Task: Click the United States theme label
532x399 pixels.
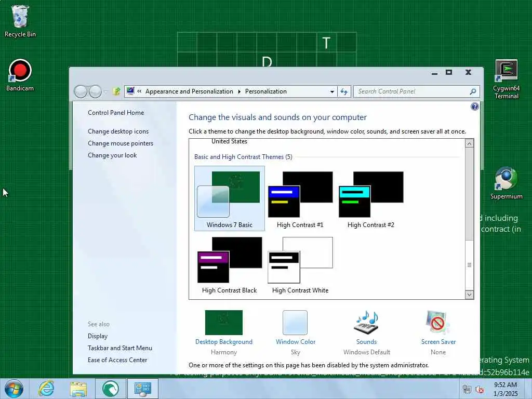Action: coord(229,141)
